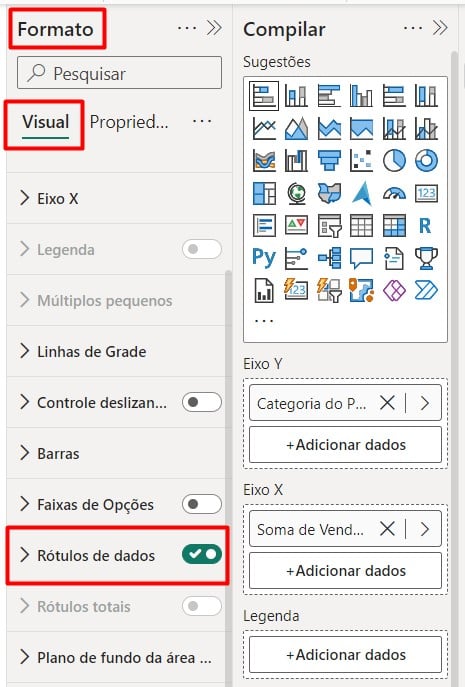Select the R script visual icon
The image size is (465, 687).
[426, 226]
